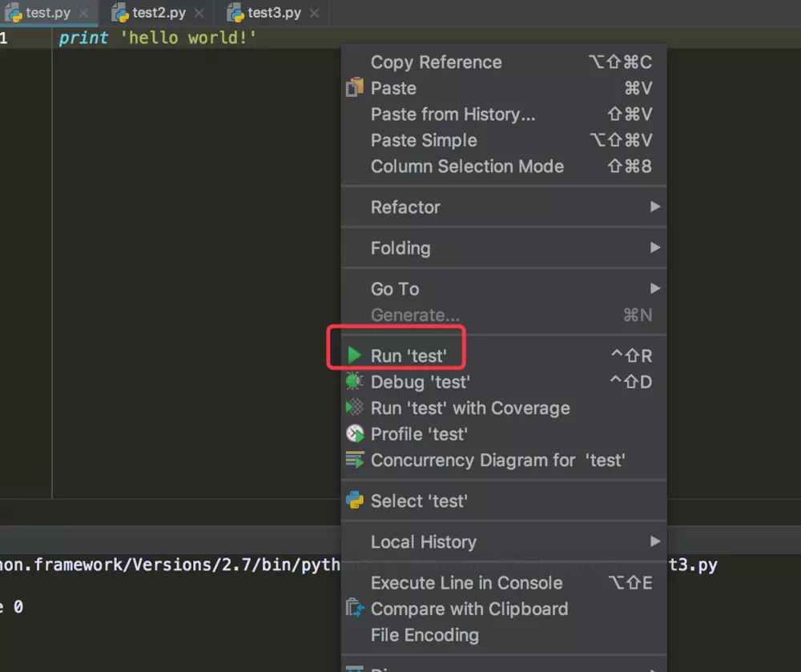Screen dimensions: 801x672
Task: Select Paste from History option
Action: (453, 115)
